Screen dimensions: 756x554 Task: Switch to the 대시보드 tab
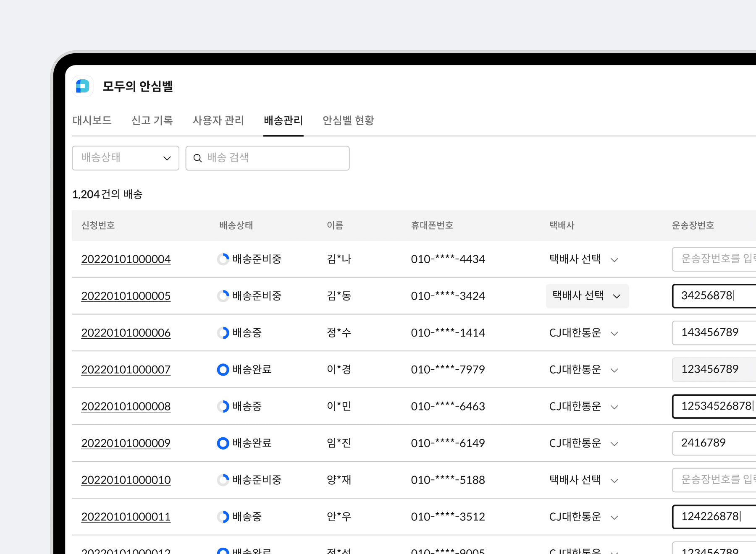[92, 121]
